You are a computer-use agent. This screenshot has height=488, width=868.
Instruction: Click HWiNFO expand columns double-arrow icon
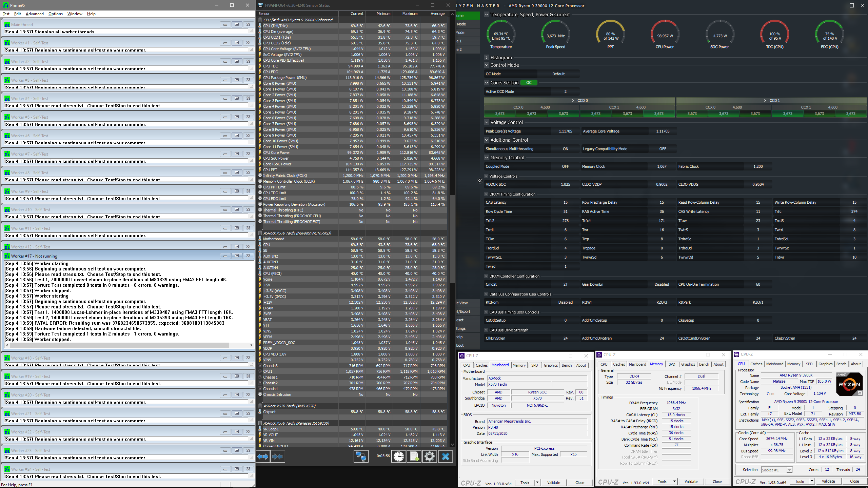(263, 456)
